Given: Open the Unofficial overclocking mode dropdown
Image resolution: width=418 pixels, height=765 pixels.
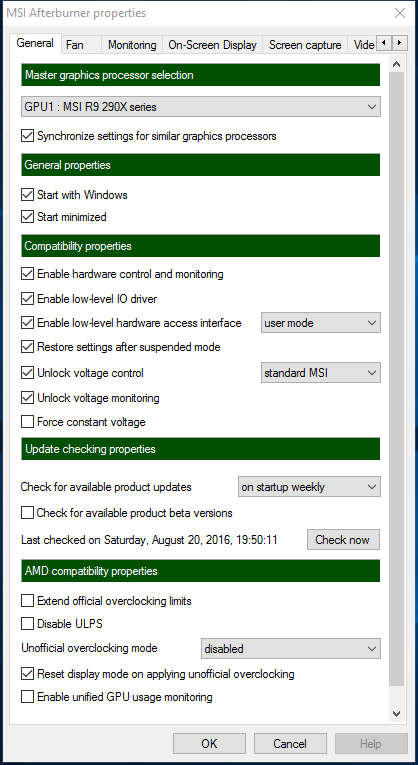Looking at the screenshot, I should [x=291, y=649].
